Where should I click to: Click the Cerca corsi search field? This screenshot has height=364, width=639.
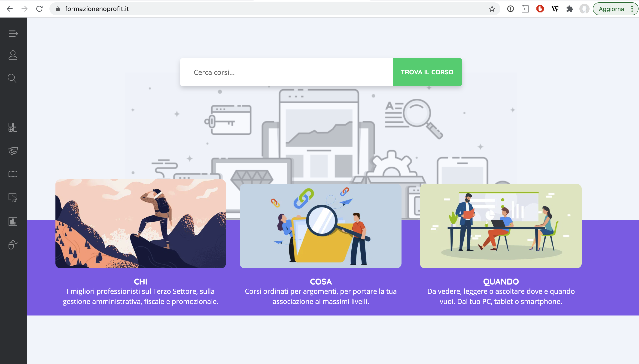(x=286, y=72)
